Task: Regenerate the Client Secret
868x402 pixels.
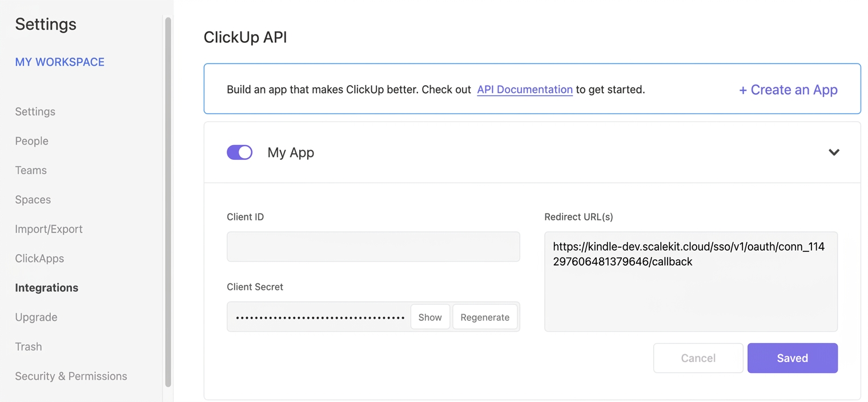Action: tap(485, 317)
